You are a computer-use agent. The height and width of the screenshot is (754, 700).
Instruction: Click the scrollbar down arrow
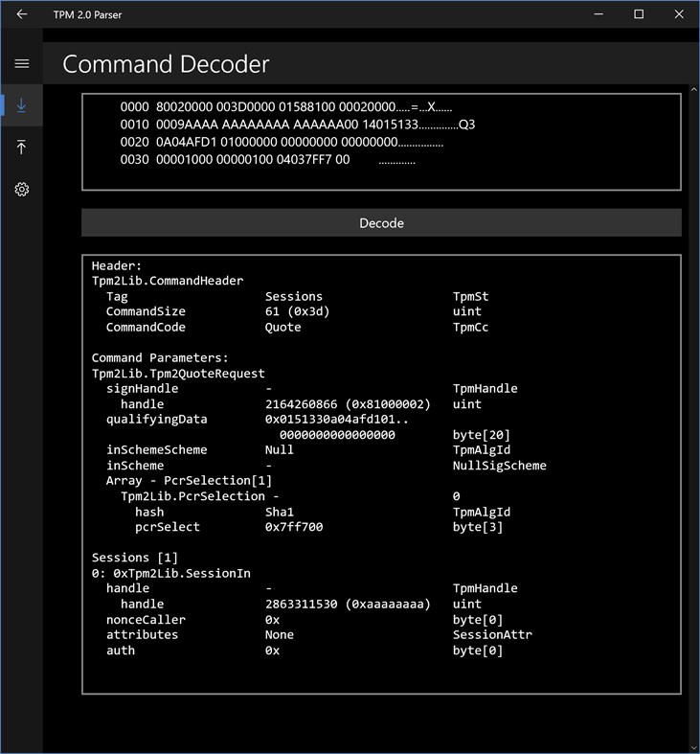693,747
